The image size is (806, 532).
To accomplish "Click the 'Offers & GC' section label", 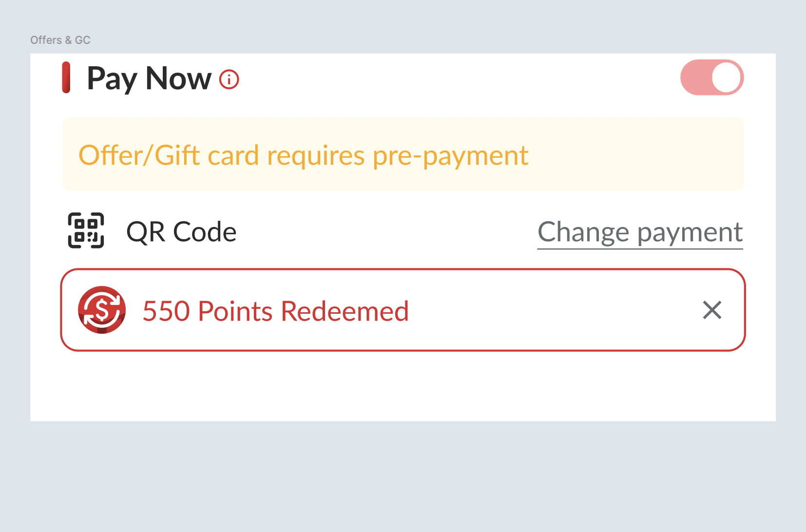I will (60, 40).
